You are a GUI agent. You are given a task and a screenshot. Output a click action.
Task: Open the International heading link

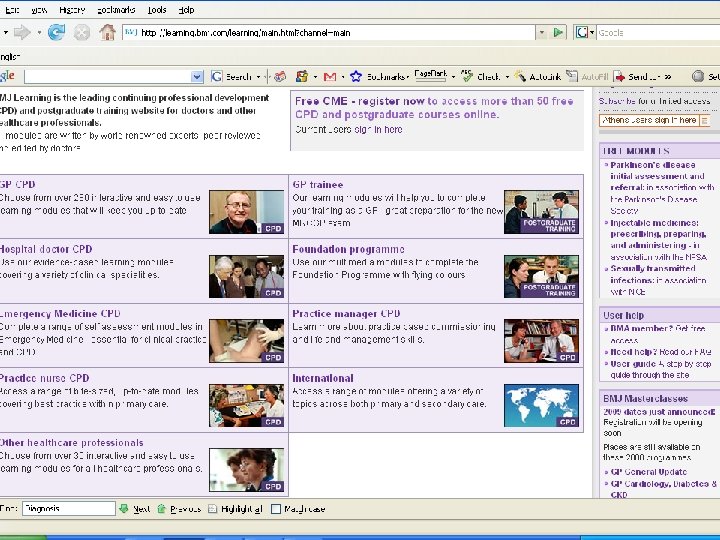tap(323, 378)
